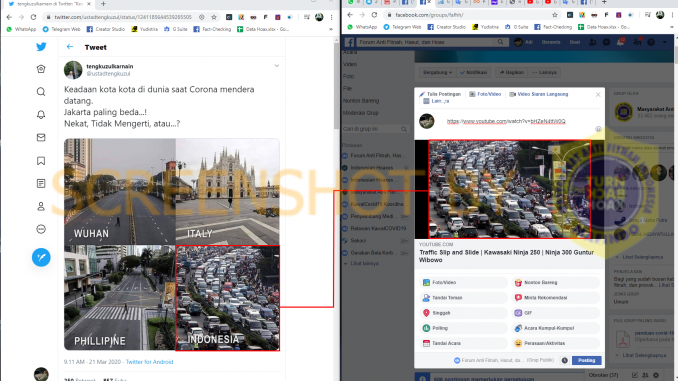This screenshot has height=381, width=678.
Task: Open a new tab in Twitter window
Action: pos(103,4)
